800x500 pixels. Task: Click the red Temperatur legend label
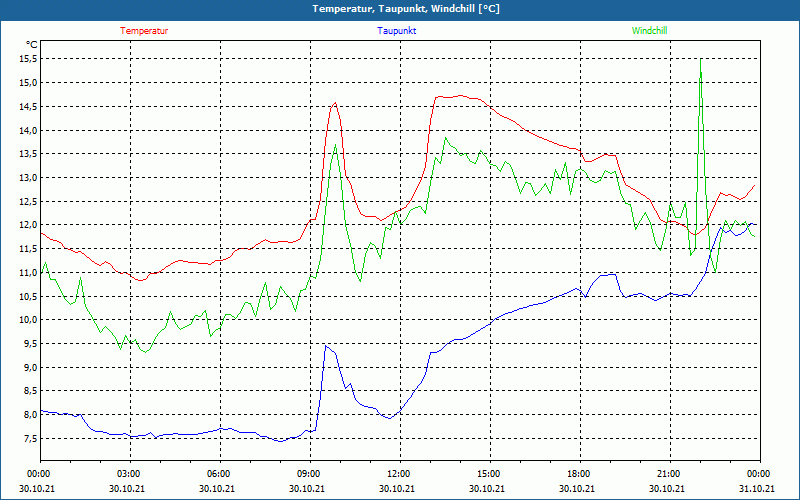[144, 31]
